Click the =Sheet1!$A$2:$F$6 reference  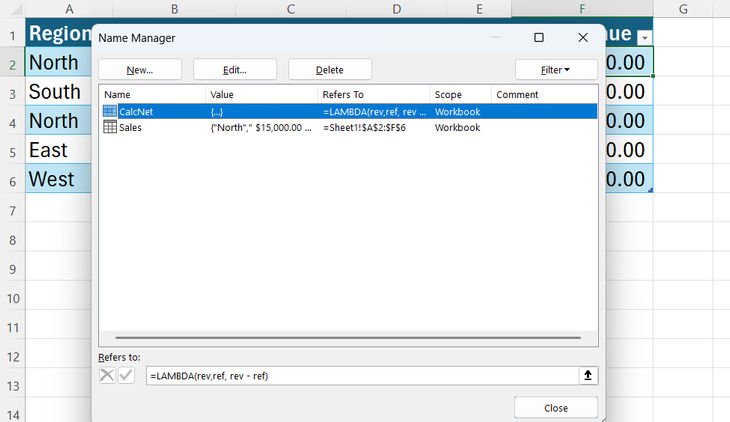pyautogui.click(x=364, y=128)
